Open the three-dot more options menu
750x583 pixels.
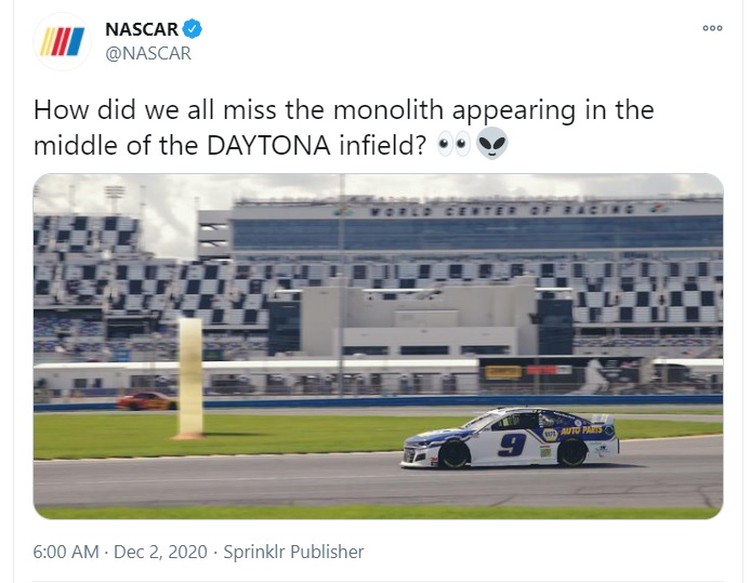[x=712, y=28]
